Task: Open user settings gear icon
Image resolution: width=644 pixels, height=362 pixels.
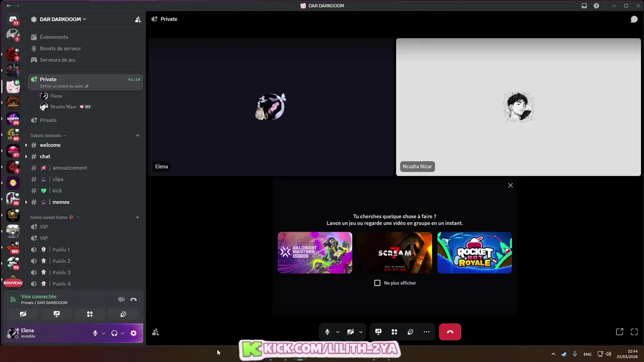Action: click(x=133, y=333)
